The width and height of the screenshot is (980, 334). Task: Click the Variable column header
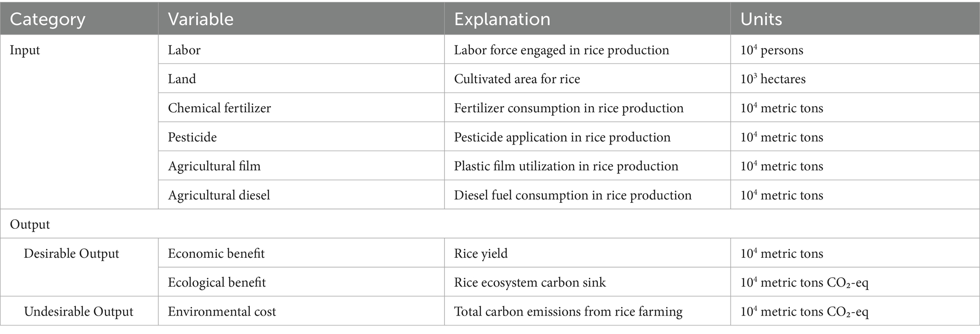201,19
